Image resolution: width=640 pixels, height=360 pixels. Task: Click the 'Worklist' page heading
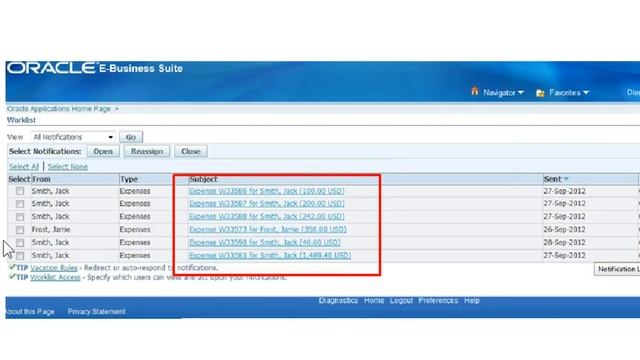pyautogui.click(x=21, y=120)
